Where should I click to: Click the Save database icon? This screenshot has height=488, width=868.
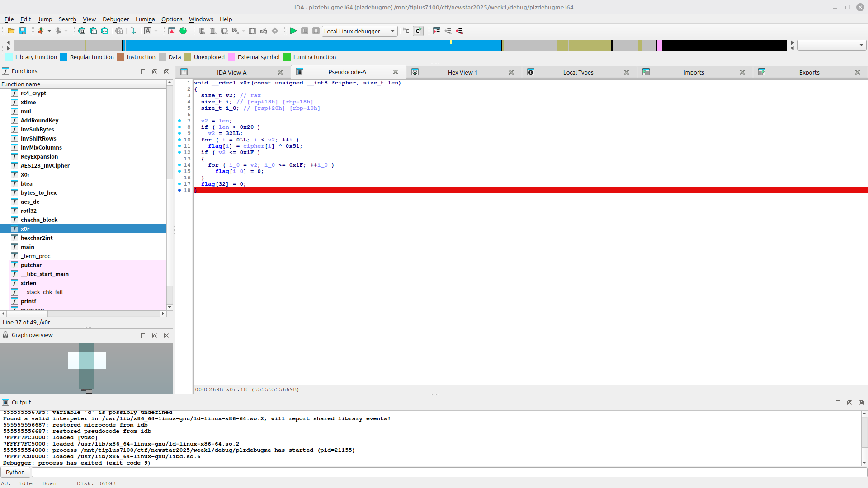click(23, 31)
